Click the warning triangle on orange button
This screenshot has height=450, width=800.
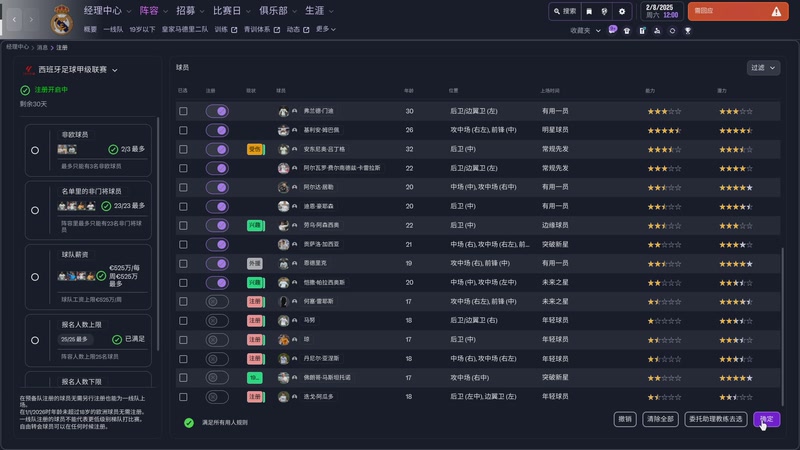[x=776, y=11]
